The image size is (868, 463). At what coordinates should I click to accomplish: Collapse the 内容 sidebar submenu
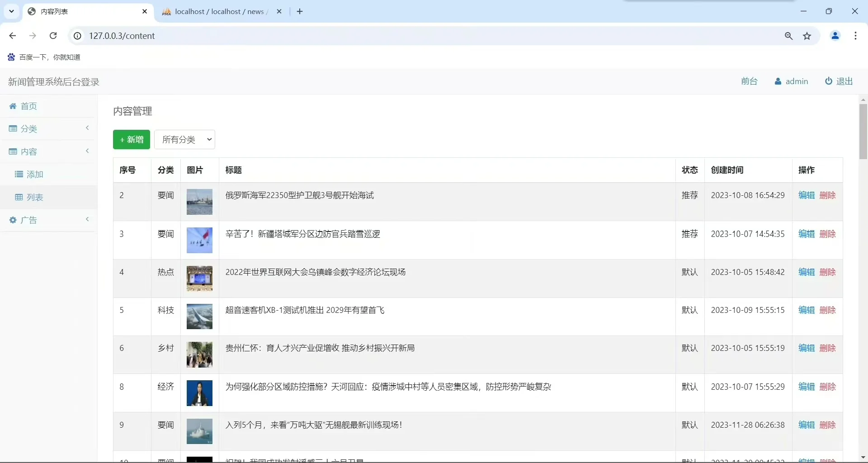coord(87,151)
